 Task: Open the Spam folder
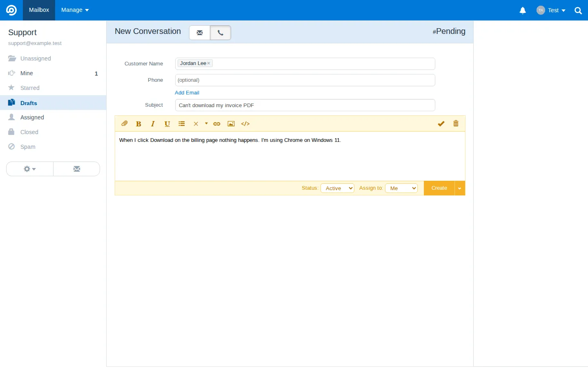coord(53,147)
